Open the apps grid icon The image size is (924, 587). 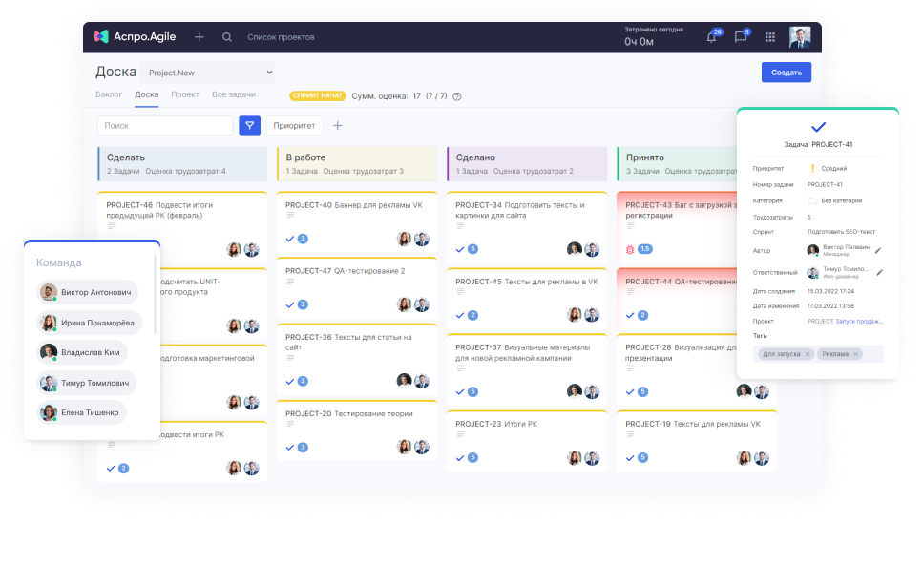click(x=768, y=36)
